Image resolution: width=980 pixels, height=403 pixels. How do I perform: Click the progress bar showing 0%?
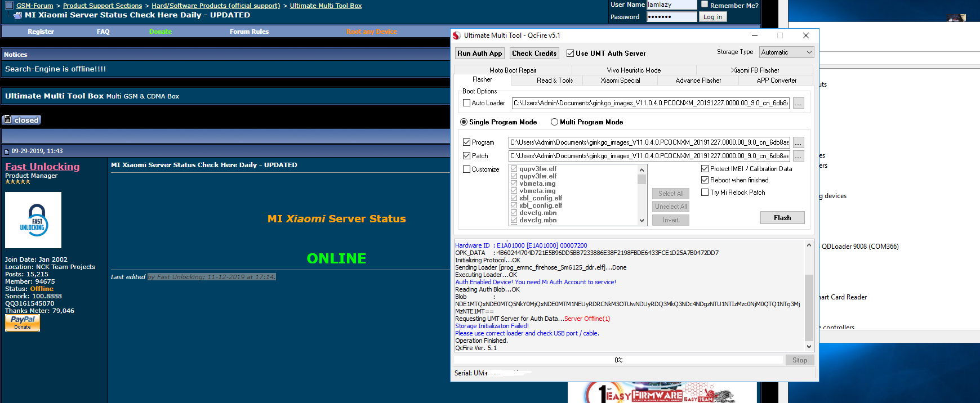pos(618,360)
